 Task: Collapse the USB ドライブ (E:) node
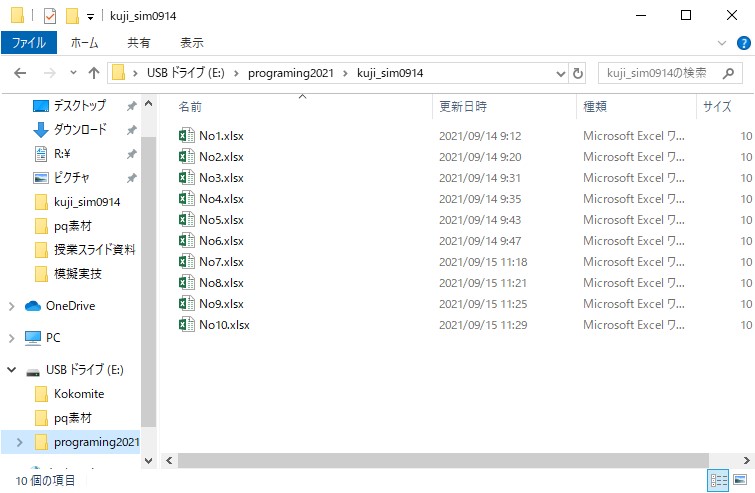tap(12, 370)
